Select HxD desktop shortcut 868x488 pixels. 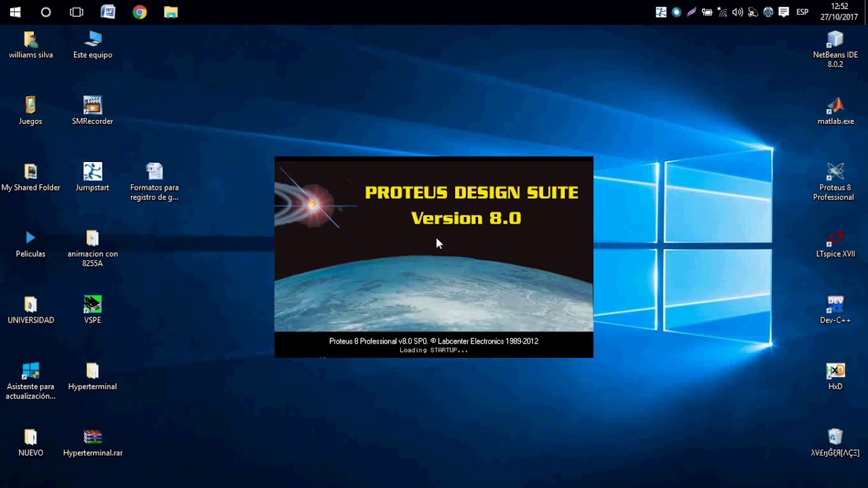coord(835,377)
